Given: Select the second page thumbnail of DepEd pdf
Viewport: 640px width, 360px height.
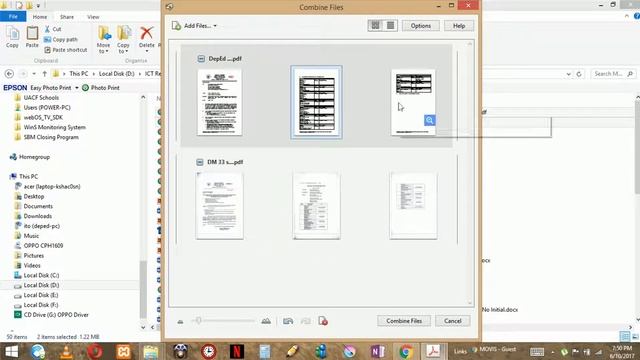Looking at the screenshot, I should click(316, 102).
